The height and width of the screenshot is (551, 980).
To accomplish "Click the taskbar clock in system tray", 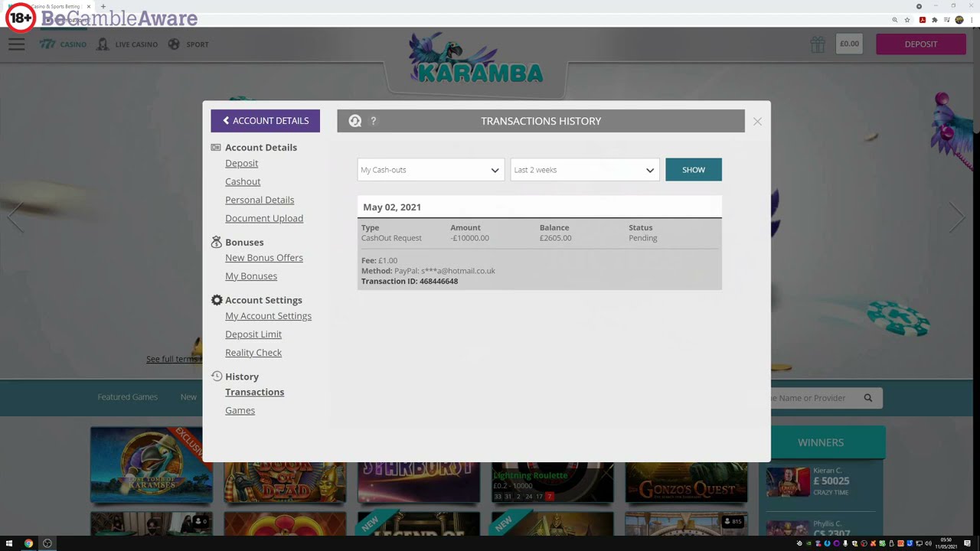I will tap(946, 543).
